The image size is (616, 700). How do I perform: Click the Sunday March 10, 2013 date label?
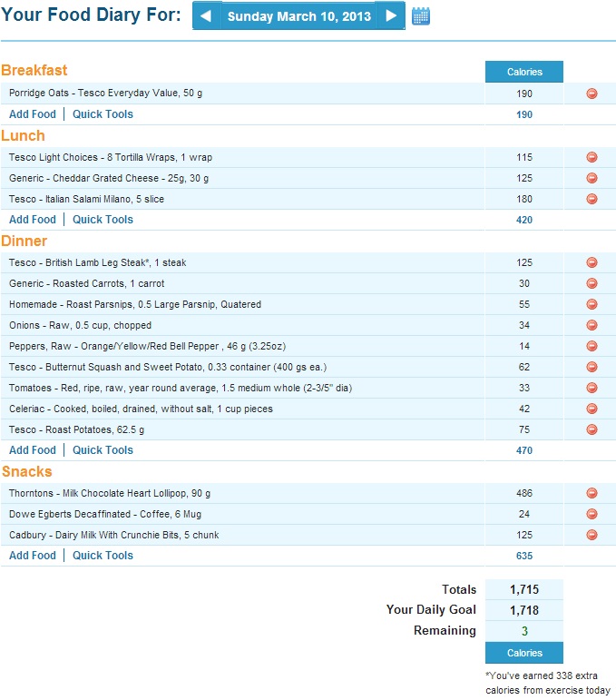pyautogui.click(x=298, y=16)
